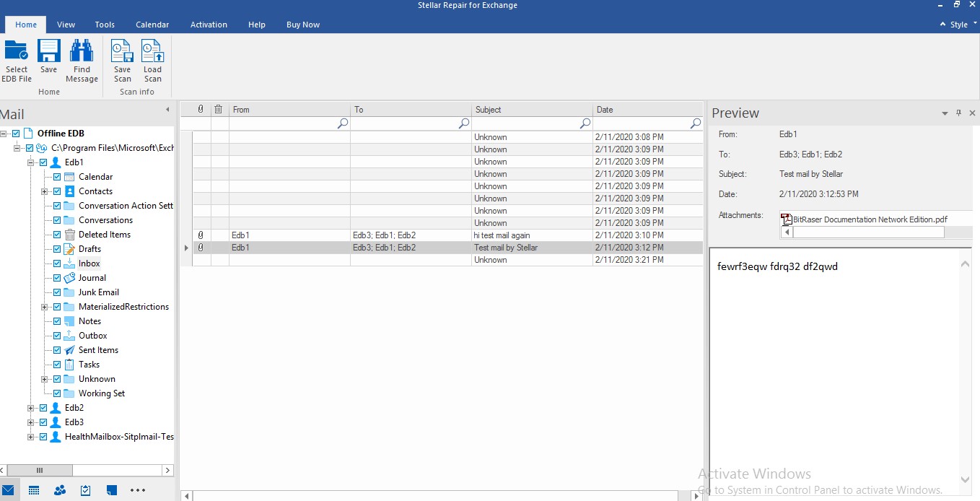Sort messages by From column header
This screenshot has height=501, width=980.
[289, 110]
